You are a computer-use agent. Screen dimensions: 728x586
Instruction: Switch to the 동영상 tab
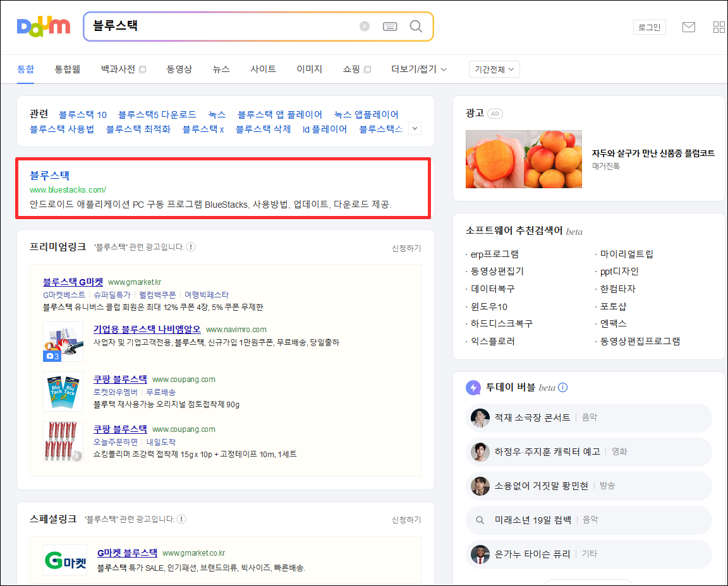click(x=179, y=69)
